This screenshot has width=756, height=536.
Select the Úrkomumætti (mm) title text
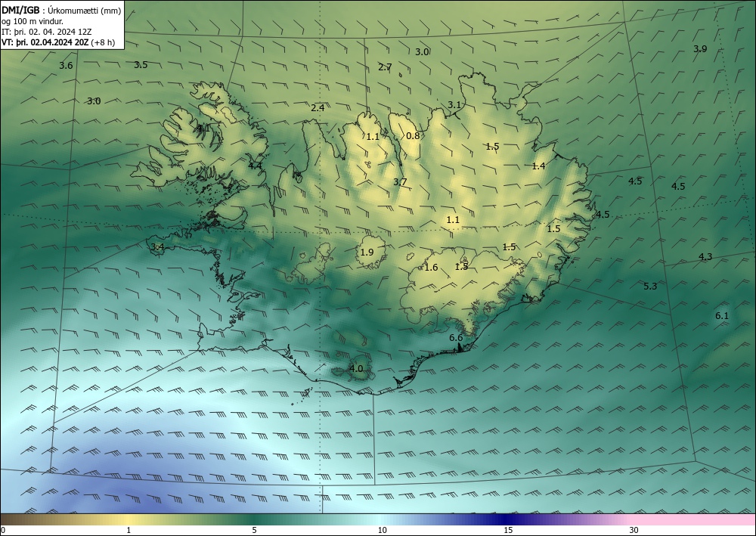[85, 11]
